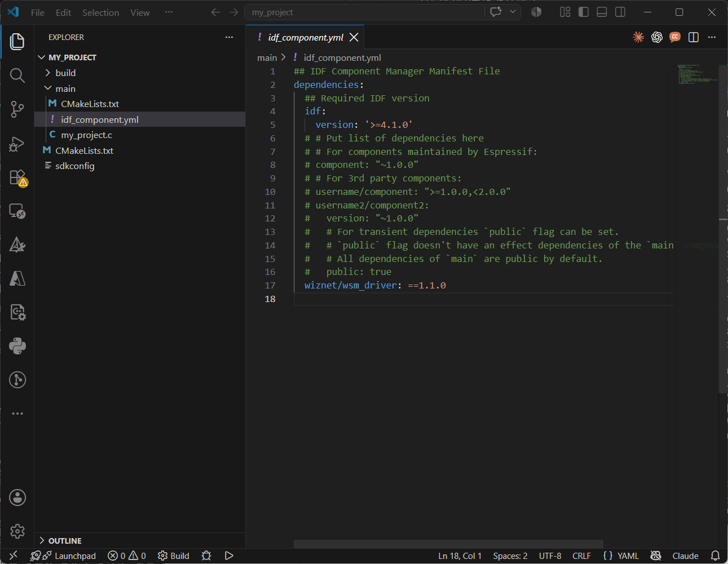Toggle the primary side bar visibility

[584, 12]
